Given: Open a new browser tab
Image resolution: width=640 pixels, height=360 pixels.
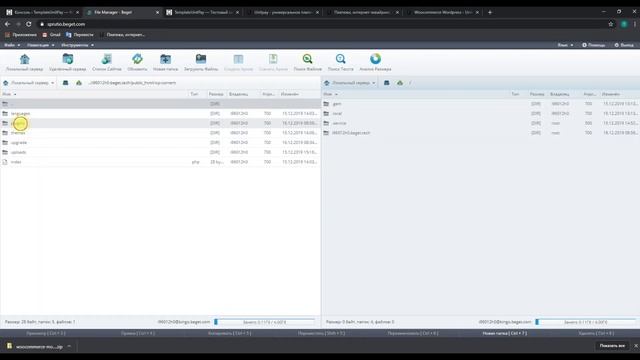Looking at the screenshot, I should click(x=490, y=12).
